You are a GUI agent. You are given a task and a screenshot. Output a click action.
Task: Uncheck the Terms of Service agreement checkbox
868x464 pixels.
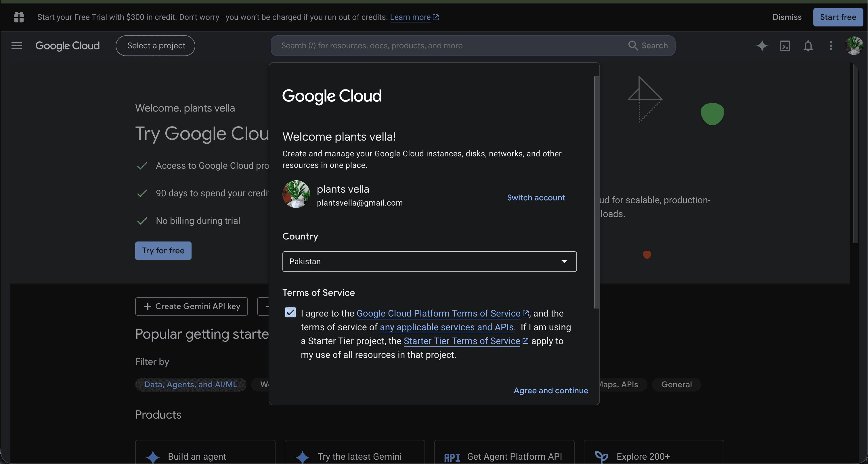pos(290,312)
